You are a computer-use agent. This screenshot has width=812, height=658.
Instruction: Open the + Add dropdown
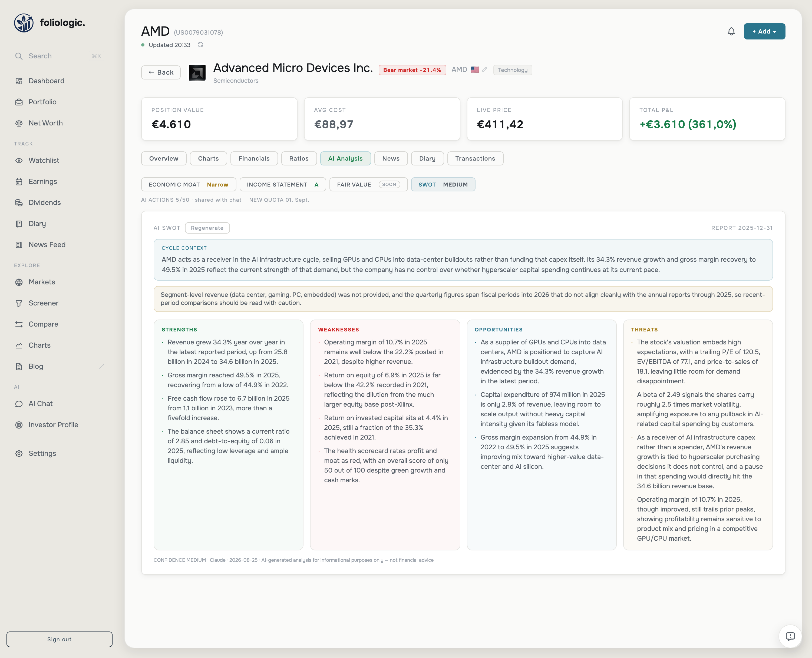[764, 31]
